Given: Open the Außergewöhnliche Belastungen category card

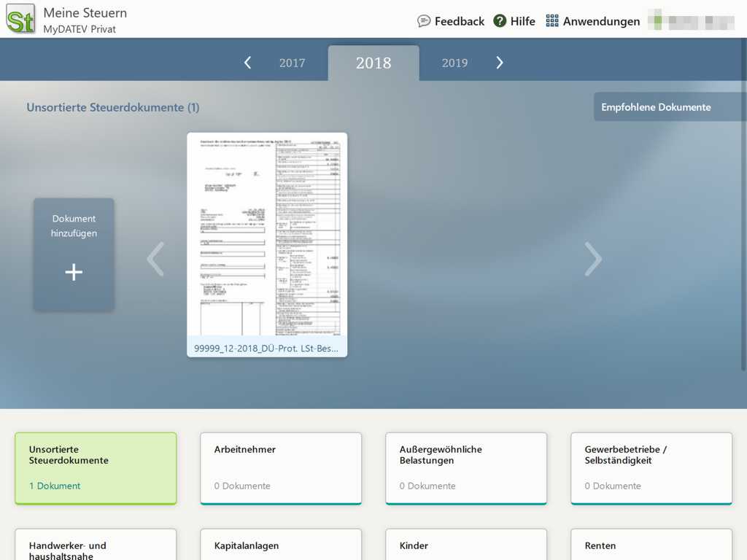Looking at the screenshot, I should pos(466,468).
